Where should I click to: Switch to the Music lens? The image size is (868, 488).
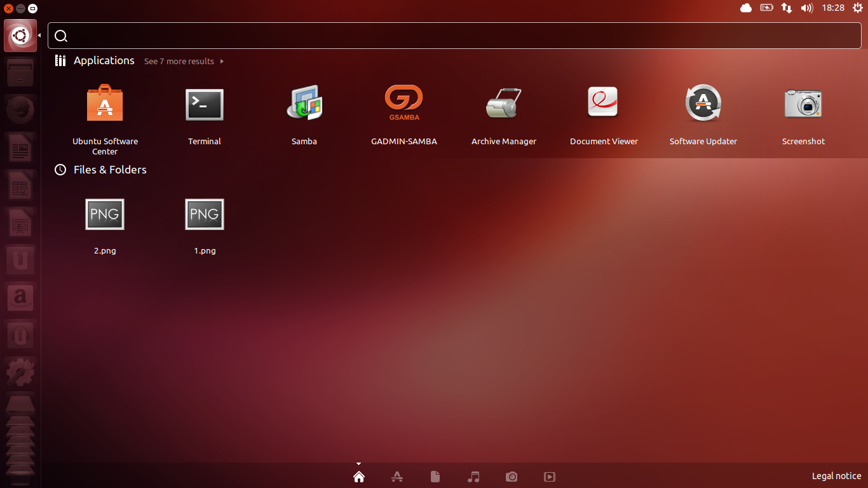473,477
